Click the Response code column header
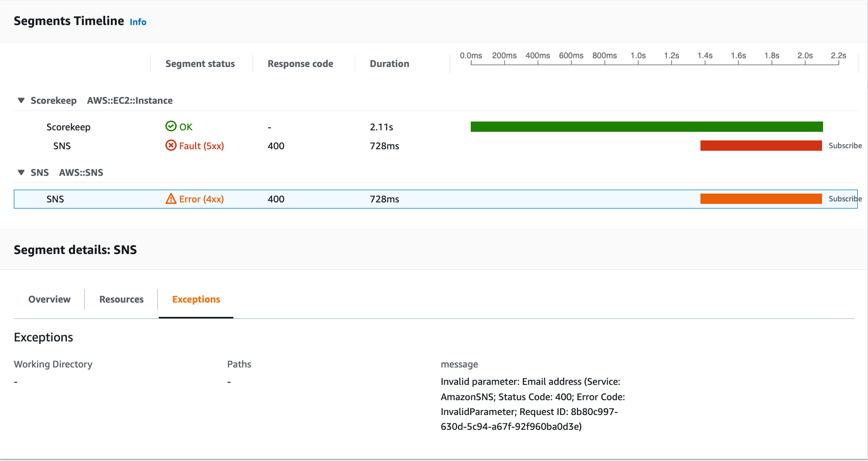This screenshot has height=461, width=868. coord(300,64)
